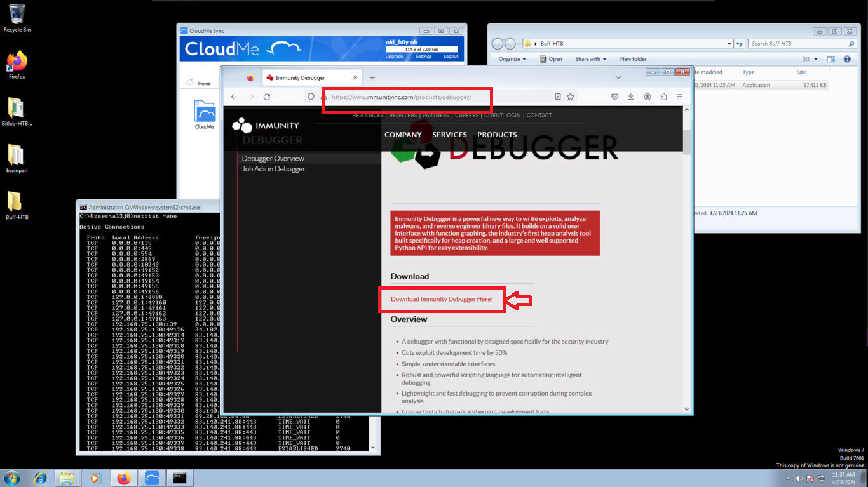Click the Immunity logo on the webpage
Screen dimensions: 868x487
coord(265,126)
